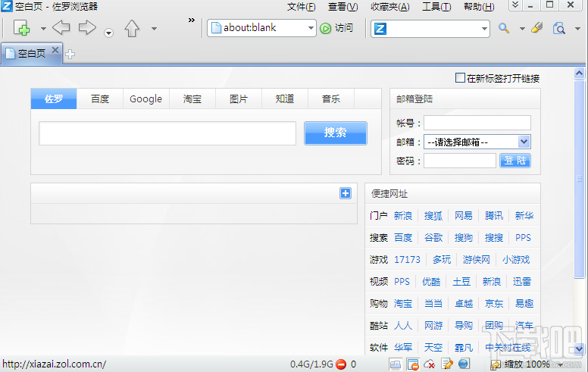Open the 文件(F) menu
Viewport: 588px width, 372px height.
pyautogui.click(x=301, y=7)
